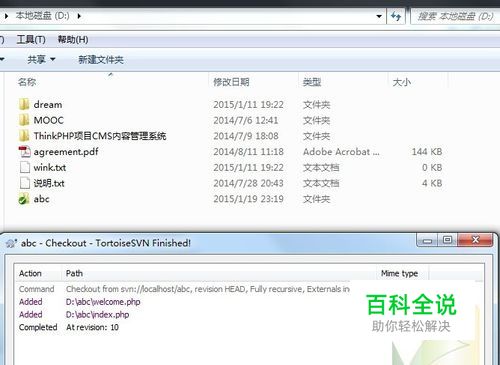Select the wink.txt file name

pyautogui.click(x=50, y=167)
